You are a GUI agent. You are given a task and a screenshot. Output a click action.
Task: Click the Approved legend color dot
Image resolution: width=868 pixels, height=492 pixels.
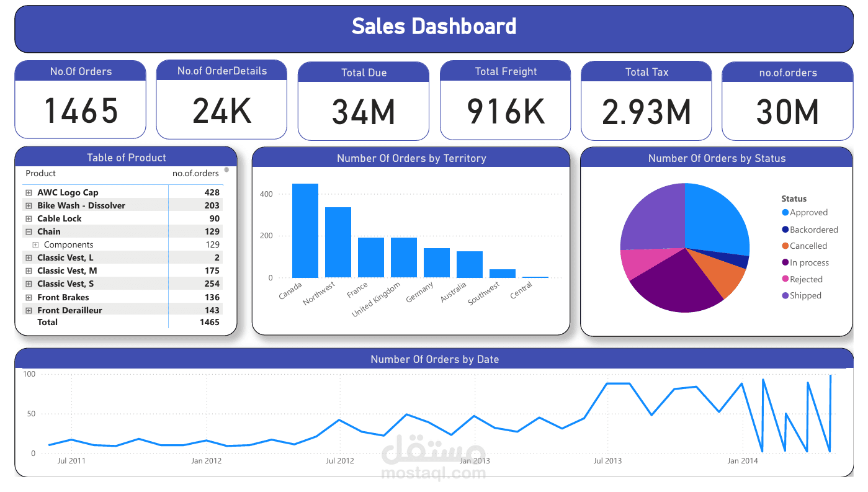[x=785, y=212]
